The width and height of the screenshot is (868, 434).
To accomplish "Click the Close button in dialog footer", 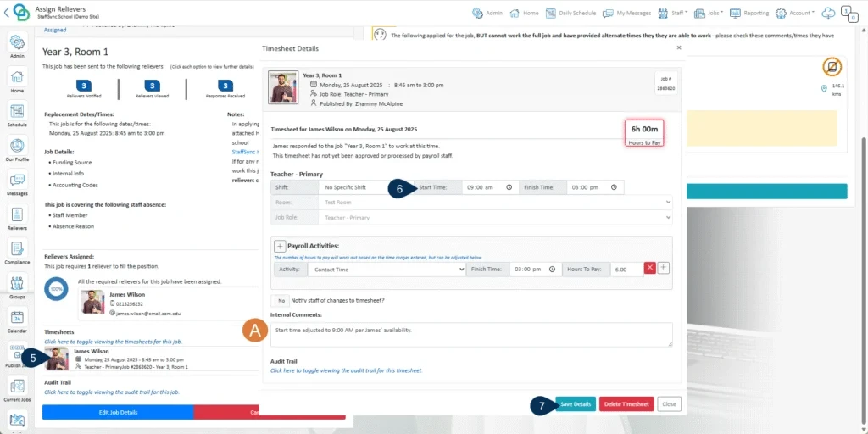I will pyautogui.click(x=670, y=404).
